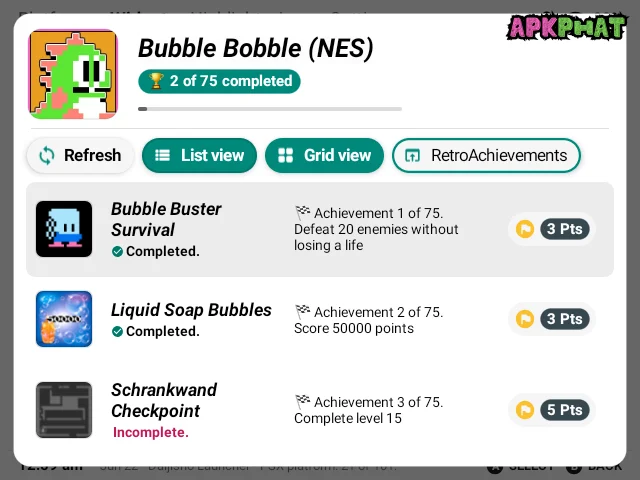
Task: Click the achievement completion progress bar
Action: 270,108
